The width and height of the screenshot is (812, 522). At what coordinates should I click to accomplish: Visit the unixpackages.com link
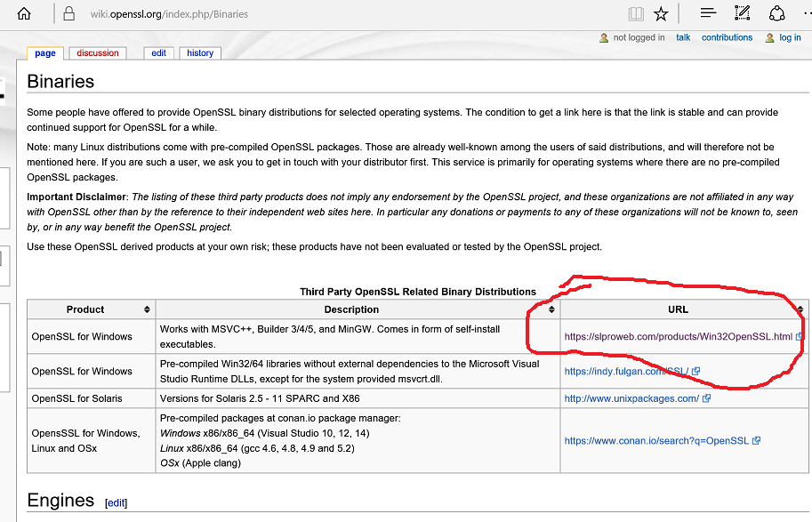(631, 398)
